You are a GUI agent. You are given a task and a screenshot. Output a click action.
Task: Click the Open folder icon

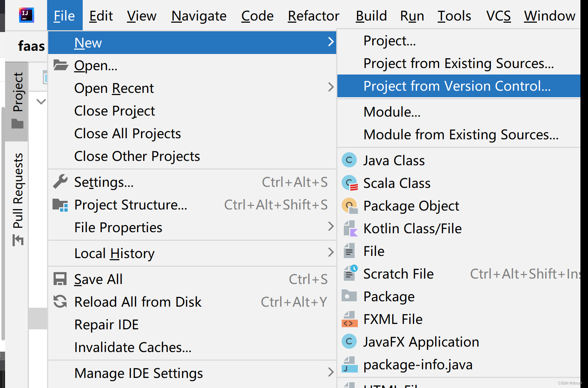click(x=60, y=65)
